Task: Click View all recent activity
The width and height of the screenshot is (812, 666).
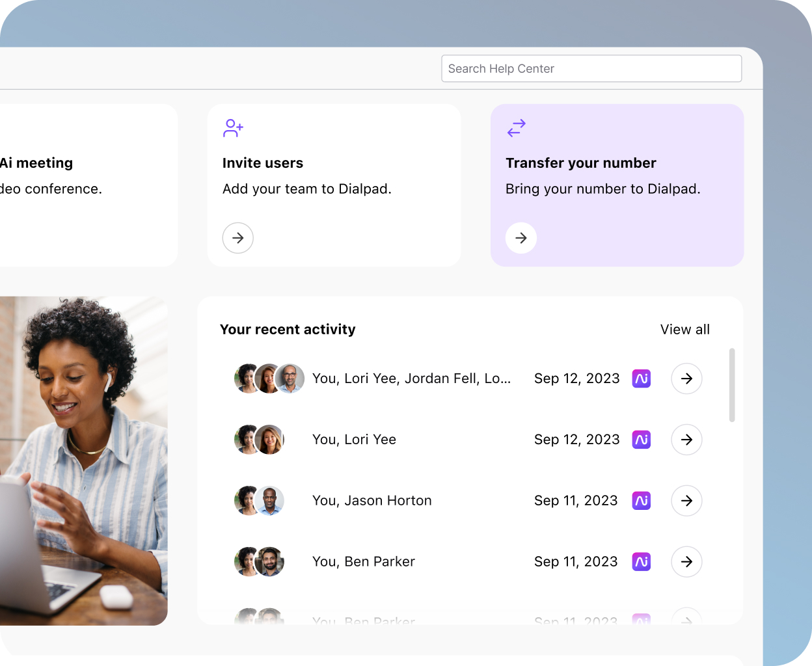Action: click(x=685, y=330)
